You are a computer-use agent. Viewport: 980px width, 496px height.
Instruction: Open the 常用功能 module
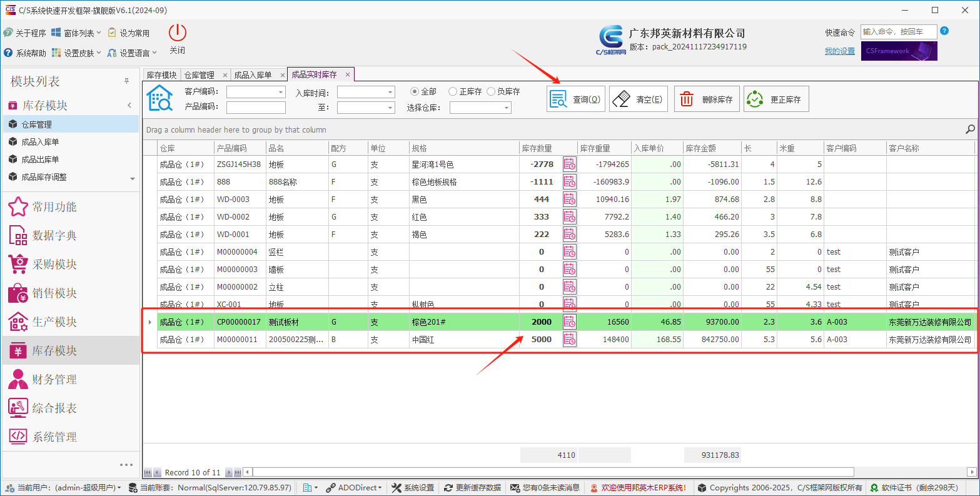[71, 206]
